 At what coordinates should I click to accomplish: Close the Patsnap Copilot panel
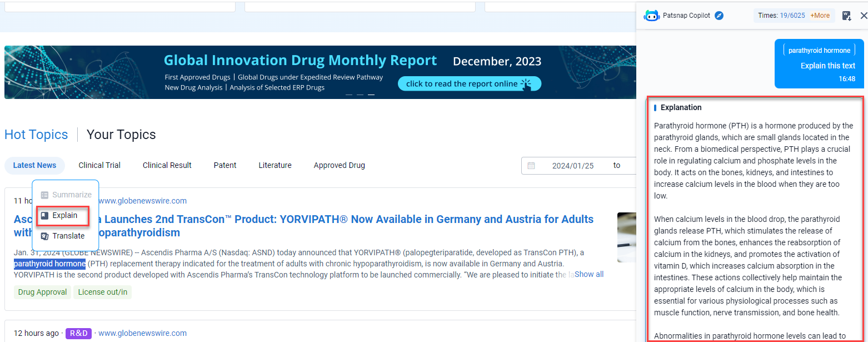(x=863, y=16)
